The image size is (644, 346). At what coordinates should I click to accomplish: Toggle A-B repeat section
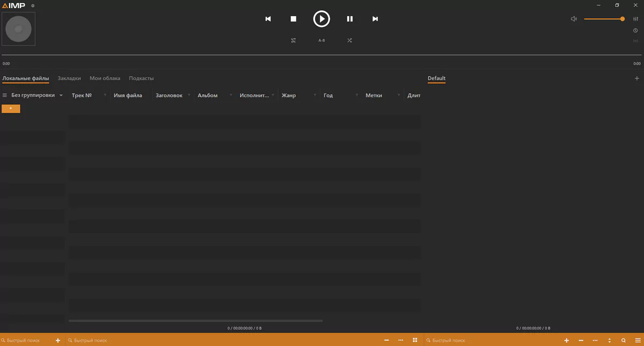coord(321,40)
